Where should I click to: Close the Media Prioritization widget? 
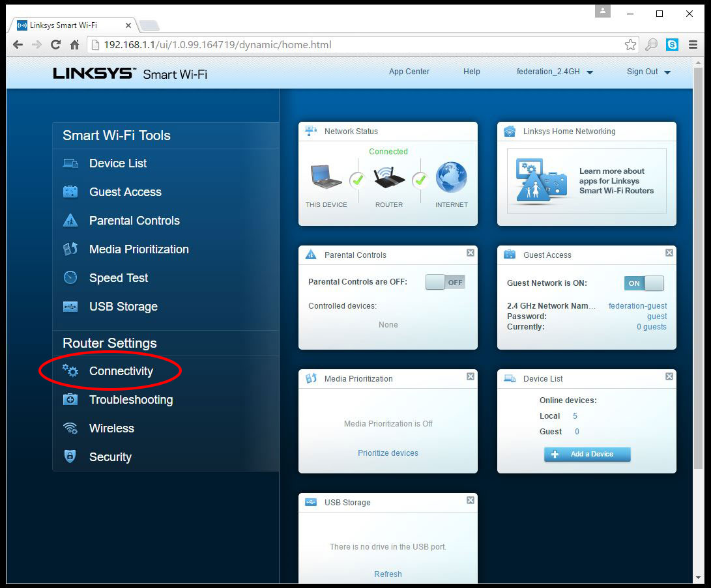(471, 376)
